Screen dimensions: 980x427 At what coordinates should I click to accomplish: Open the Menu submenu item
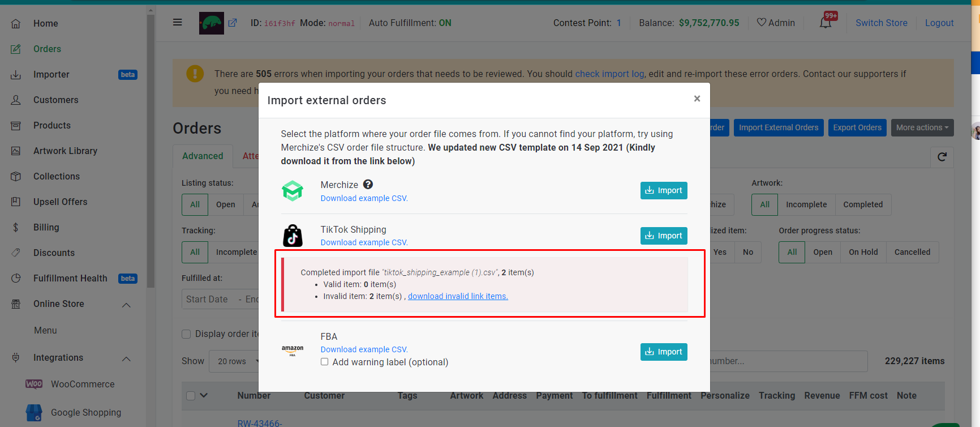coord(45,330)
